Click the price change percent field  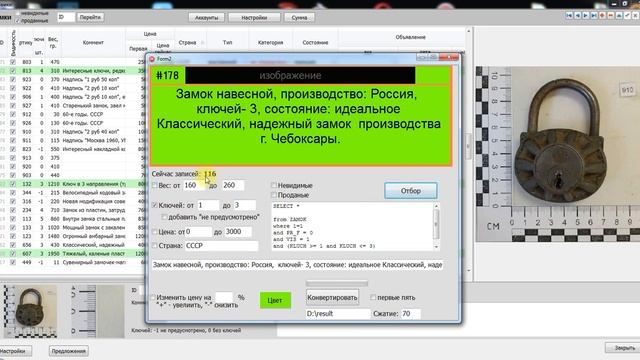pyautogui.click(x=224, y=297)
